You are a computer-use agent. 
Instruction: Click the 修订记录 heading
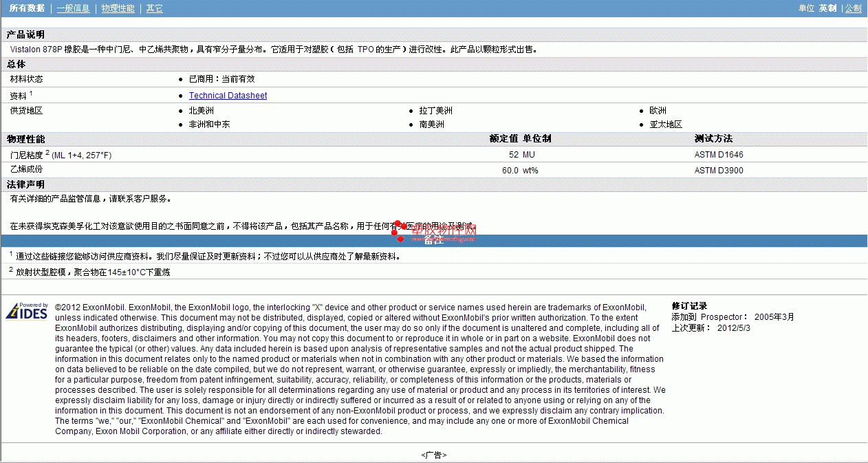click(x=689, y=306)
